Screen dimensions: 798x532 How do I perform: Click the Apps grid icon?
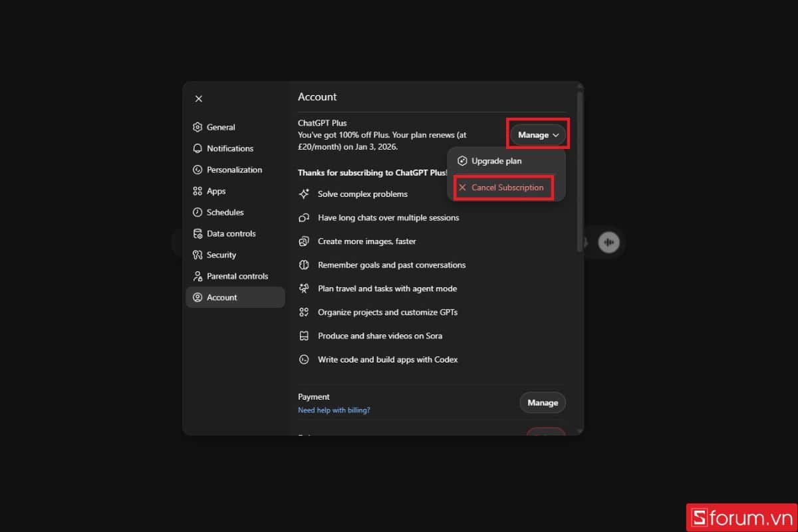[198, 191]
